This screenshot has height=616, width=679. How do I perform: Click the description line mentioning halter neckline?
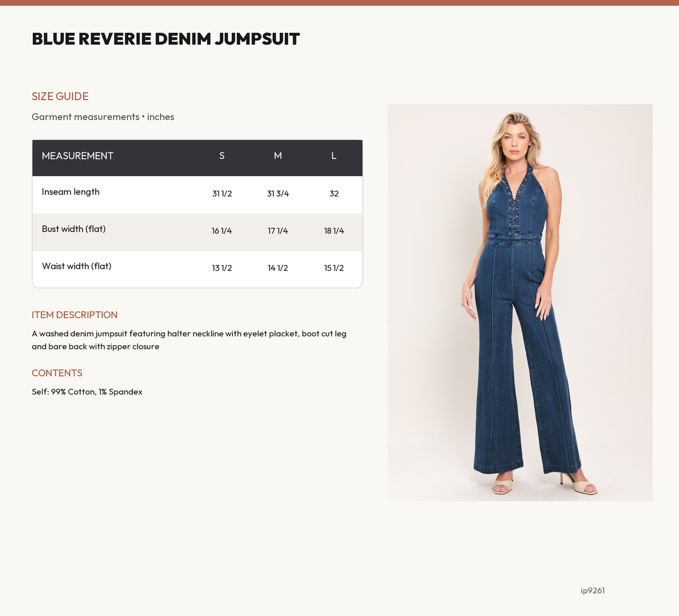189,334
